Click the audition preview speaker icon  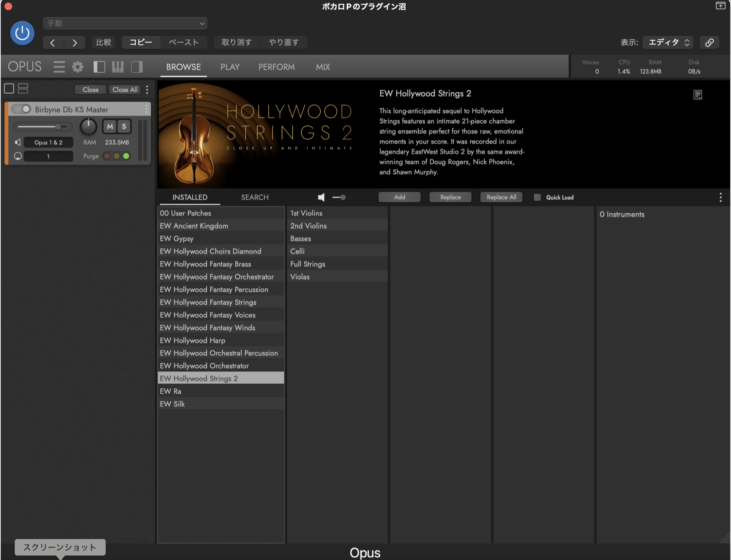[x=321, y=197]
